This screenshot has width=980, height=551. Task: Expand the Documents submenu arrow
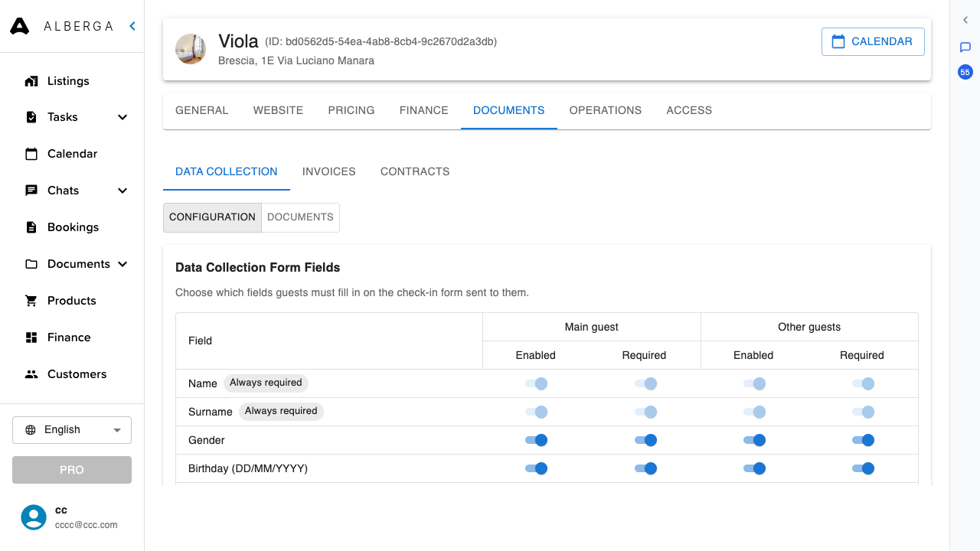pos(122,264)
